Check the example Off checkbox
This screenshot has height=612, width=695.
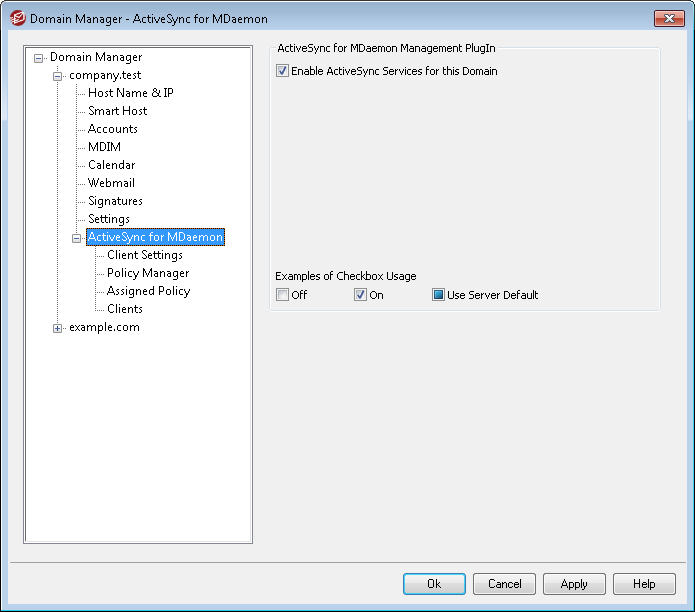coord(282,295)
